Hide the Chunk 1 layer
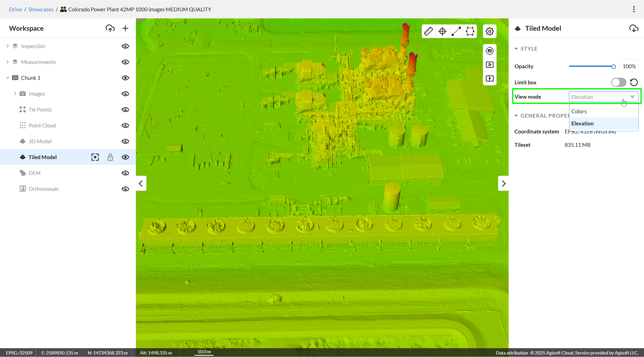The width and height of the screenshot is (644, 357). click(125, 78)
